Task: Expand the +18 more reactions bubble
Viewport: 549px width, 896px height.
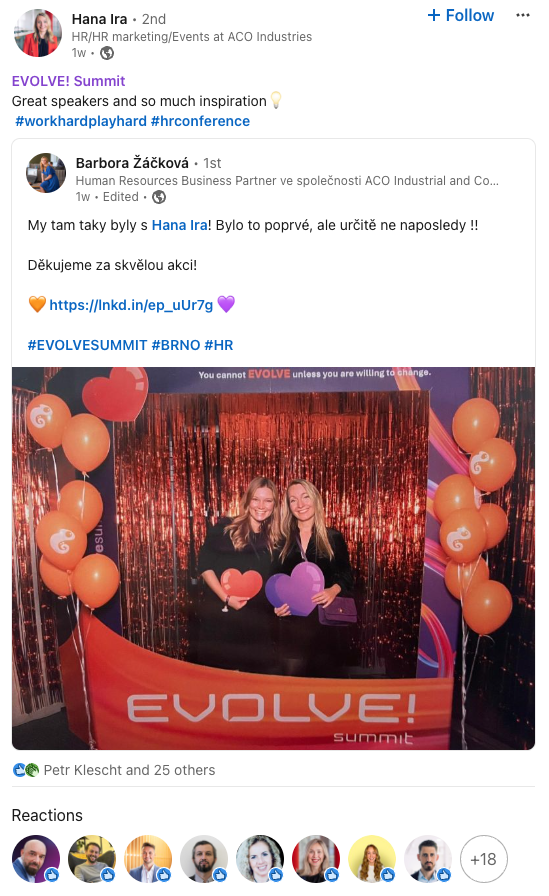Action: [483, 859]
